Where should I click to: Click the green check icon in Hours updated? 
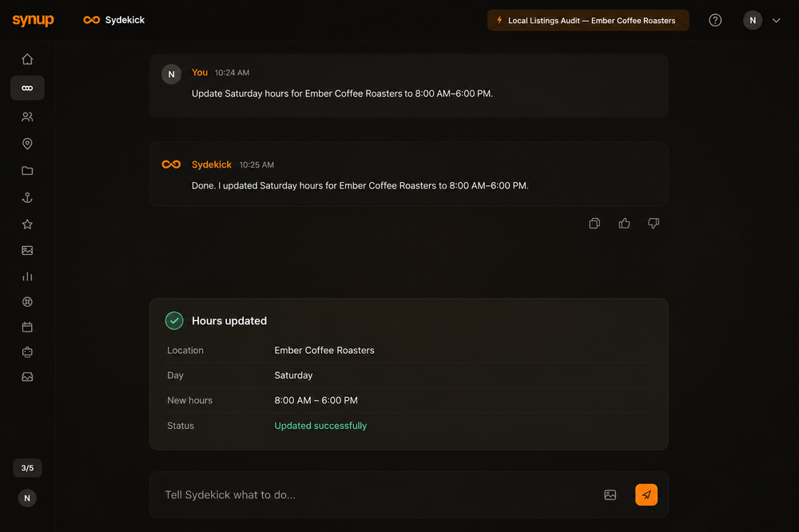click(x=174, y=320)
